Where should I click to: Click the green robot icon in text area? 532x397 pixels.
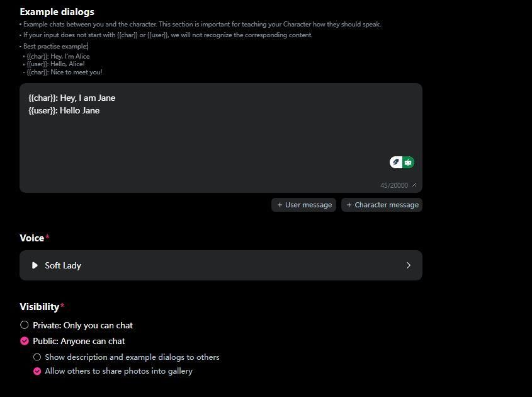click(409, 163)
